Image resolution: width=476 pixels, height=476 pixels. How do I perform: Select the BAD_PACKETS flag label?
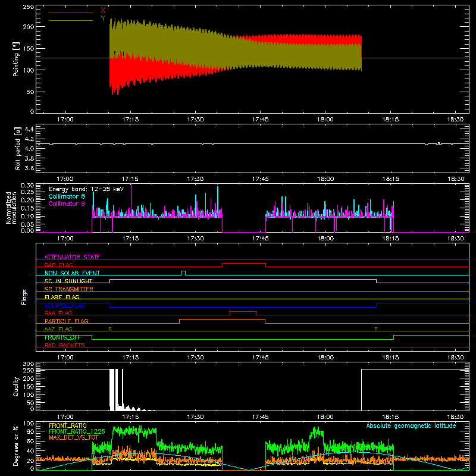point(65,345)
